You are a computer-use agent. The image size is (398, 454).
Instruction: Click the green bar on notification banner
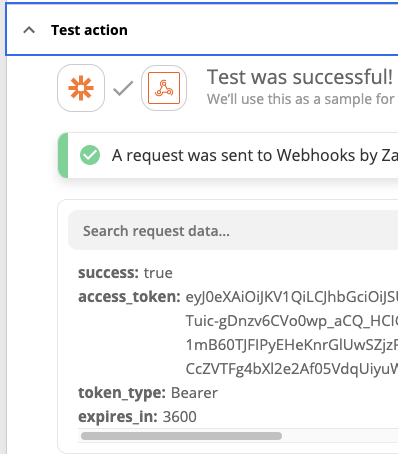[63, 155]
